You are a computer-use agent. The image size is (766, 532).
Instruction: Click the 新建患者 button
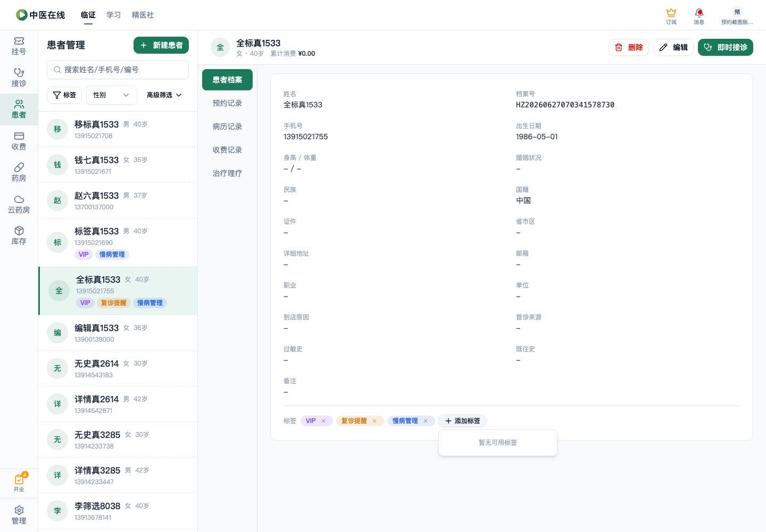(161, 45)
